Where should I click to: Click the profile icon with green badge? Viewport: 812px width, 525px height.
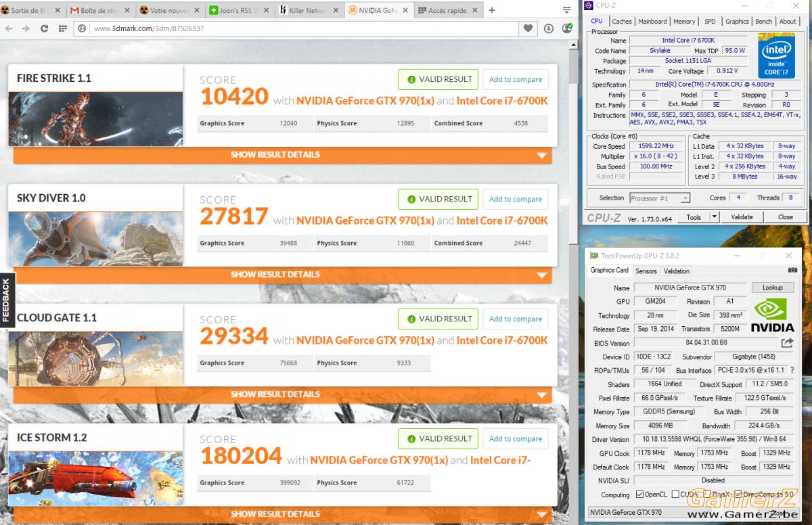click(566, 28)
